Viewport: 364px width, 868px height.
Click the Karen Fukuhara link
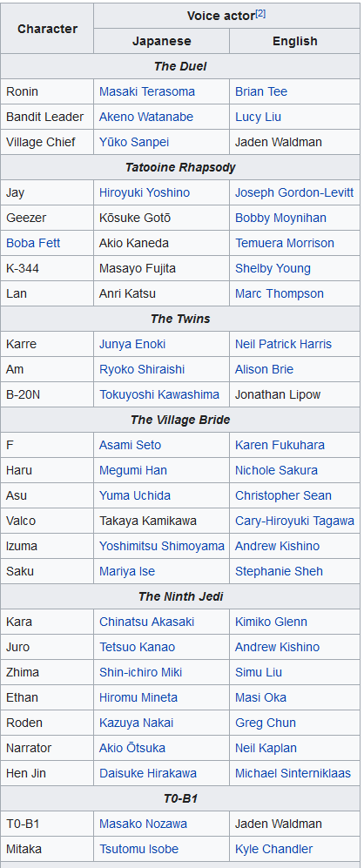click(x=280, y=445)
